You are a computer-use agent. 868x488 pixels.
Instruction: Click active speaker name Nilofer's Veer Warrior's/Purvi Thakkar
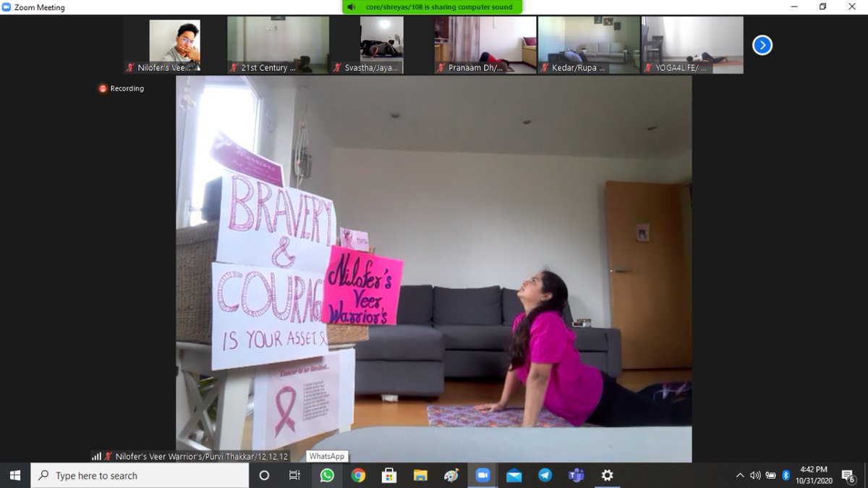[x=202, y=457]
